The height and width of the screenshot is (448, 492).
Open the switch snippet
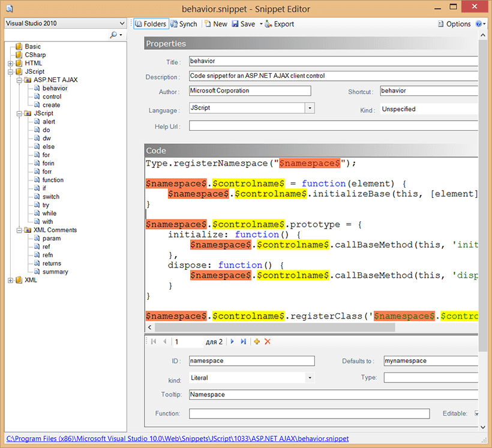51,197
